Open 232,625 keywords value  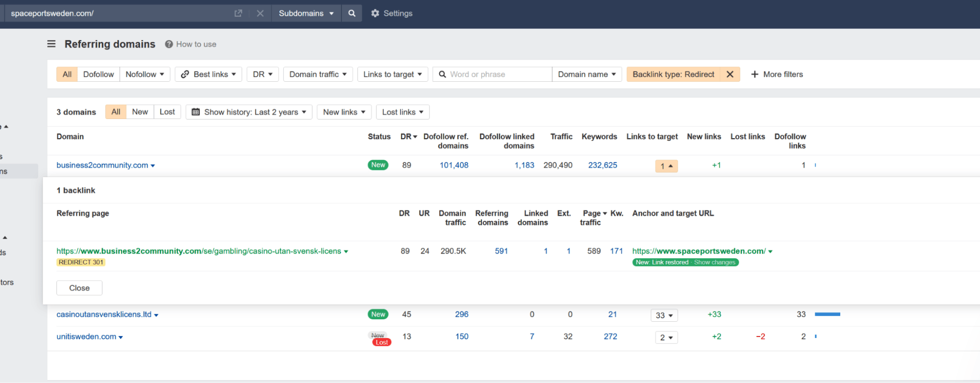(x=603, y=166)
